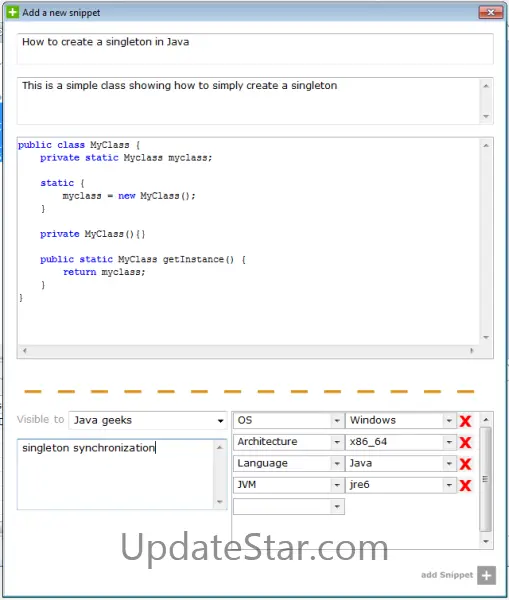Click the 'static {' block line

tap(62, 183)
